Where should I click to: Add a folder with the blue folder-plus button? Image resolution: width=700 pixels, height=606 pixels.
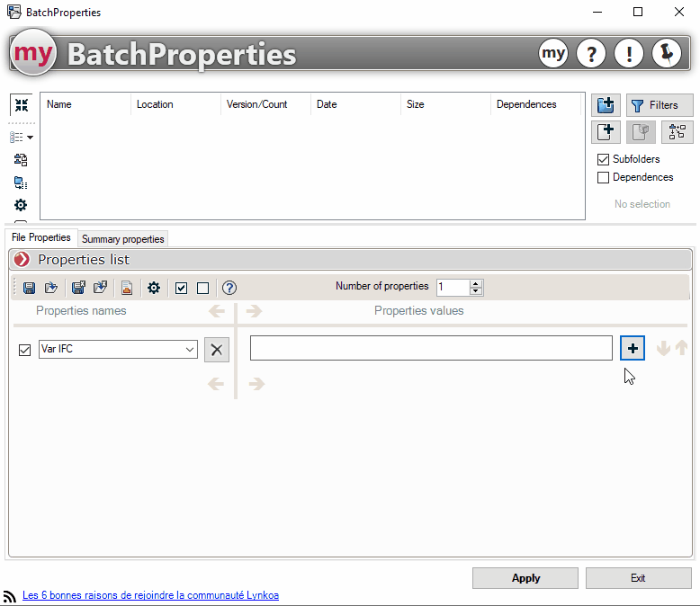(x=606, y=105)
